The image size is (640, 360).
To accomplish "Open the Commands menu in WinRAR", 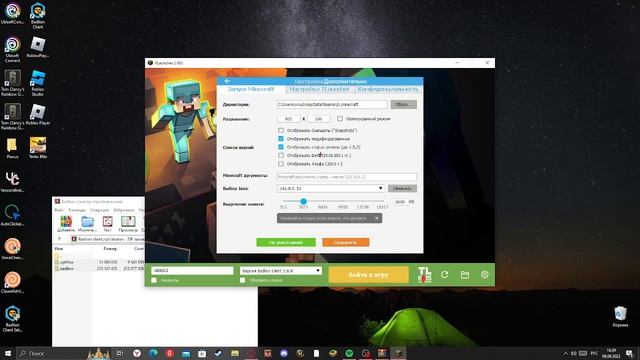I will coord(77,210).
